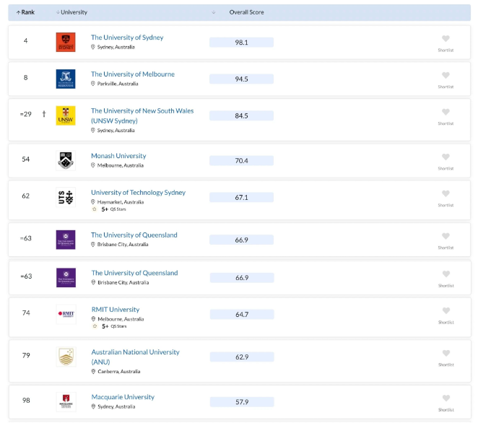Viewport: 504px width, 436px height.
Task: Click Canberra, Australia location text
Action: (119, 372)
